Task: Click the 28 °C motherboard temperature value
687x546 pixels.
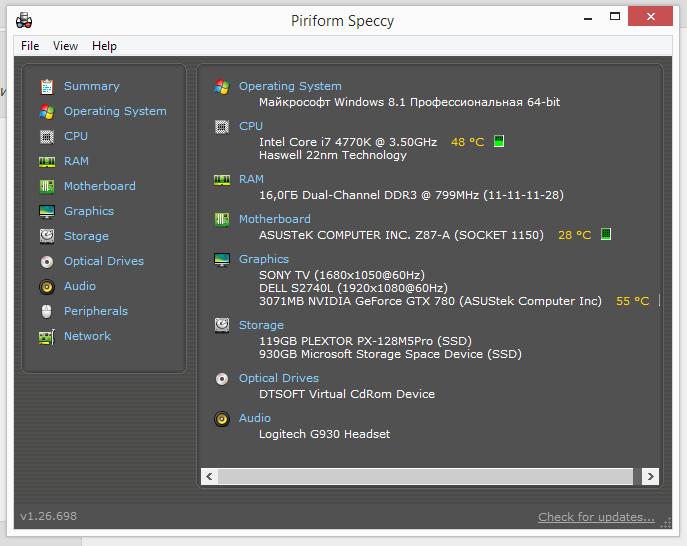Action: coord(574,235)
